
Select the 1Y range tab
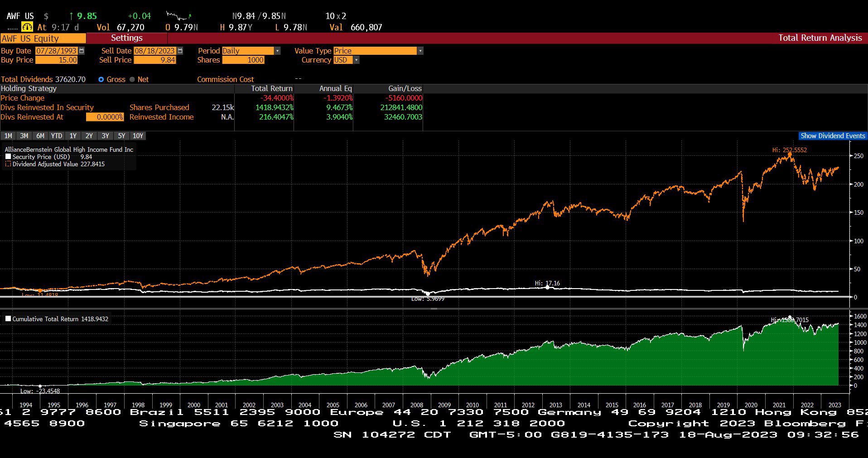(73, 136)
